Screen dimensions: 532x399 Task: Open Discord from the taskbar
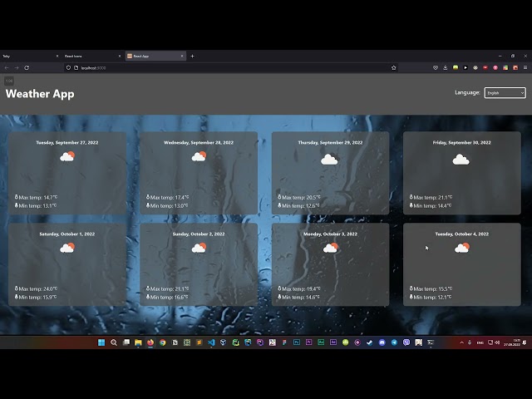(382, 342)
